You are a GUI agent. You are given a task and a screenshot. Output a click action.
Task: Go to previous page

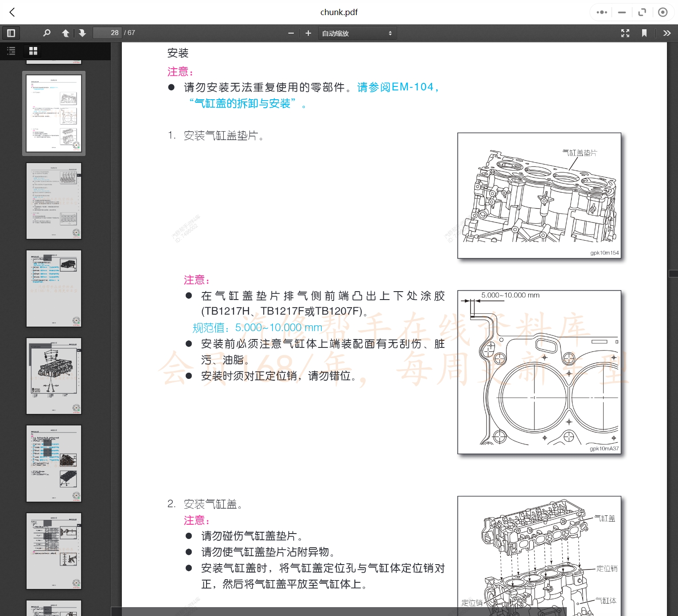click(x=65, y=33)
